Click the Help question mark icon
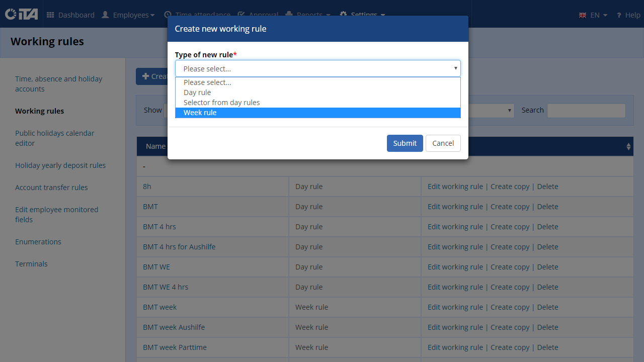Screen dimensions: 644x362 click(619, 16)
